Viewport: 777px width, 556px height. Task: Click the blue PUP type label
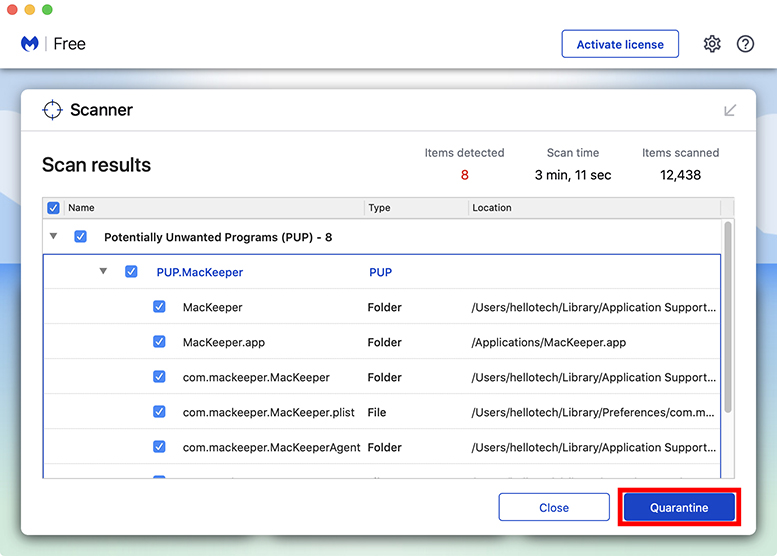coord(381,272)
